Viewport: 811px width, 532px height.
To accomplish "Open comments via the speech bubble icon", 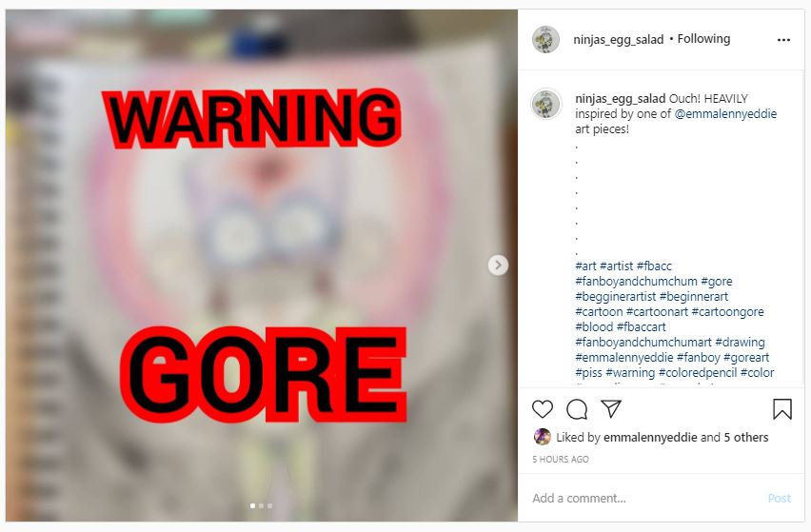I will 576,409.
